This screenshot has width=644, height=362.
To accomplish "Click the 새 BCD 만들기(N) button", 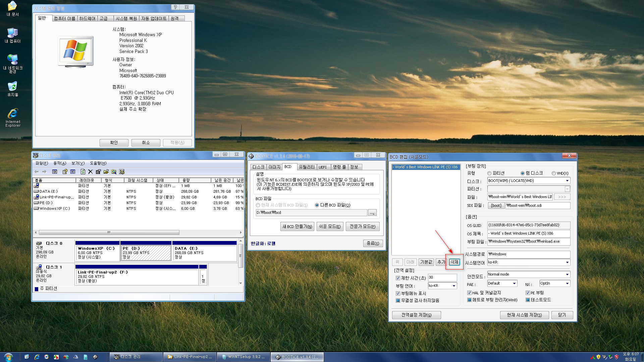I will [297, 227].
